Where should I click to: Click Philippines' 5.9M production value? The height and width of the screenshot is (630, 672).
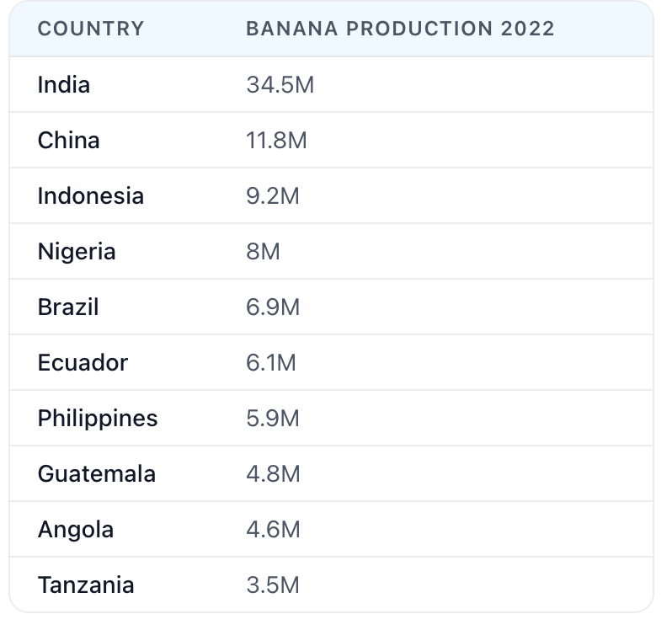click(273, 419)
